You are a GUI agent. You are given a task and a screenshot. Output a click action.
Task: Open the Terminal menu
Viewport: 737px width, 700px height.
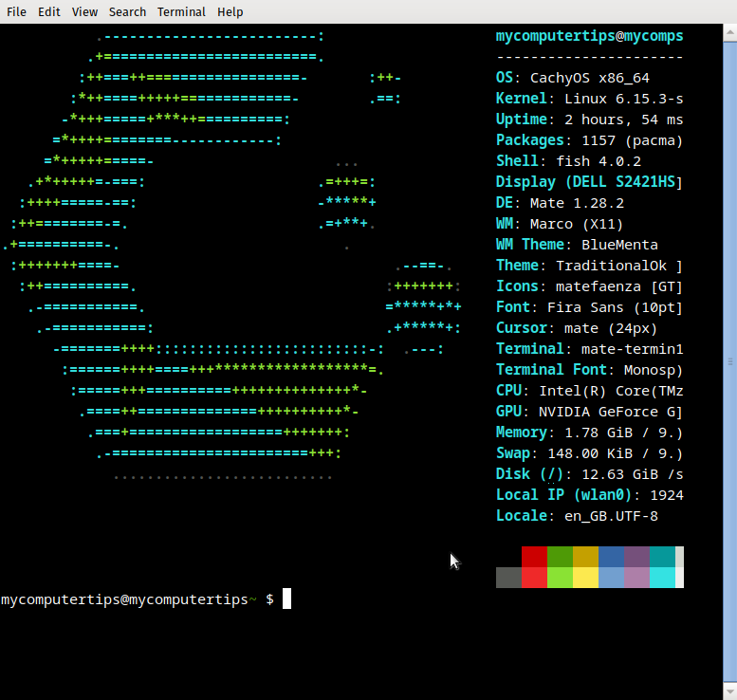181,12
